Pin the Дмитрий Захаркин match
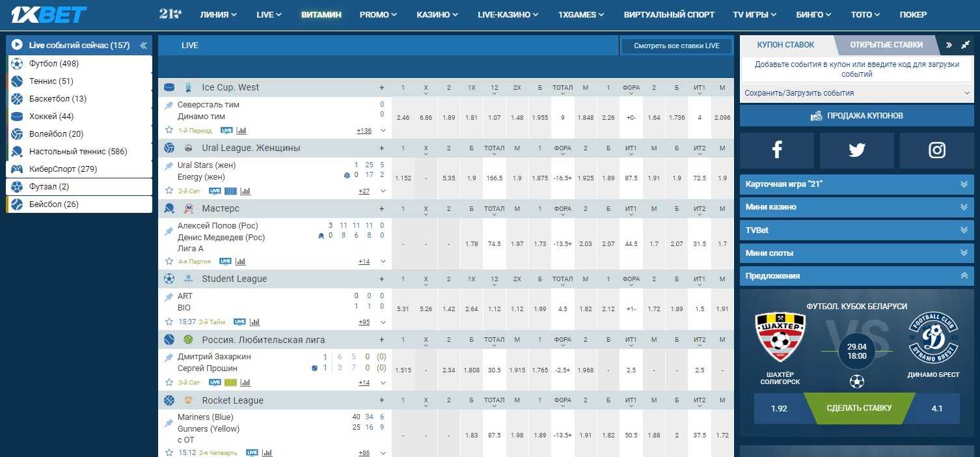This screenshot has width=980, height=457. pos(169,357)
